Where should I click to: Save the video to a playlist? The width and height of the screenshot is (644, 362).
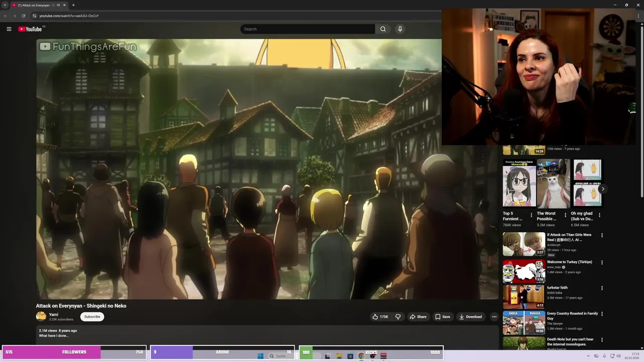coord(443,317)
